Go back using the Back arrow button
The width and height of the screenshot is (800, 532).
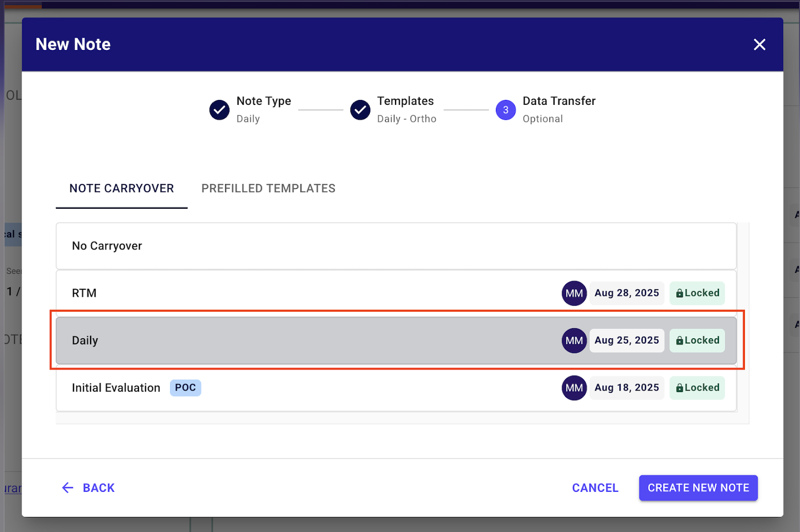point(88,488)
